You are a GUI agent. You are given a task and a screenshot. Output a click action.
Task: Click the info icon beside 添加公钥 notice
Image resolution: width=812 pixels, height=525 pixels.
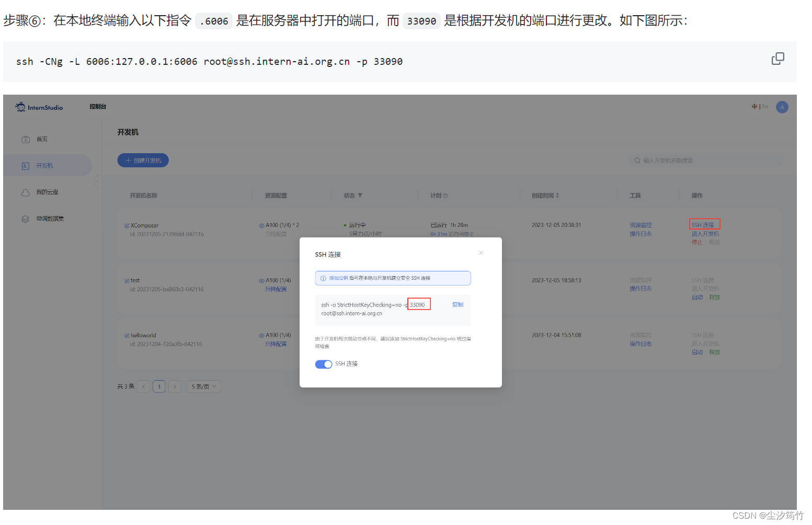[323, 278]
